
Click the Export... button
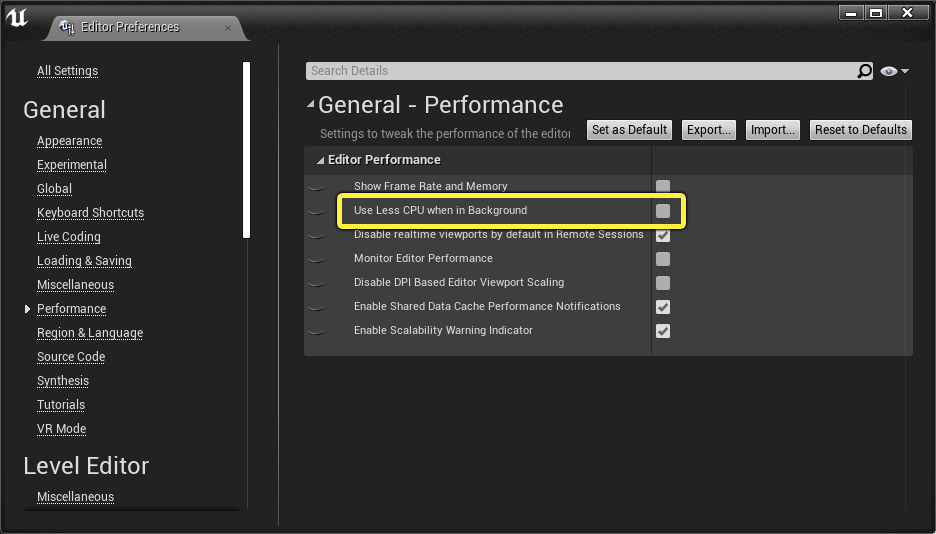[709, 130]
